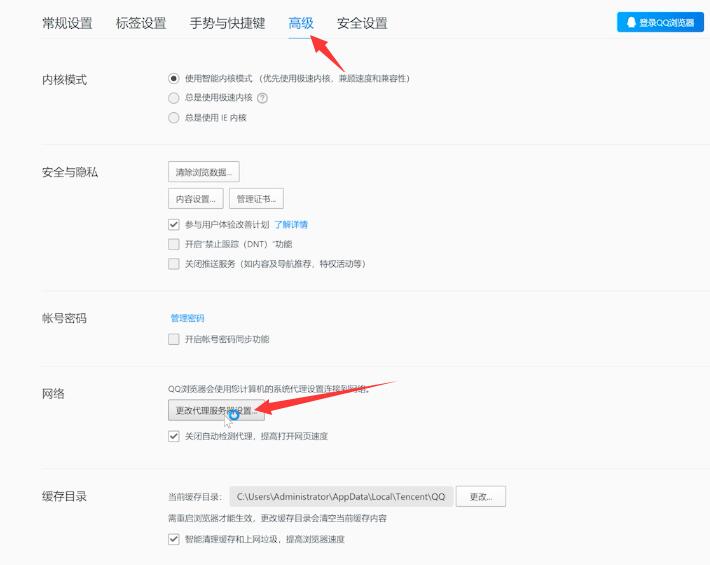Select 总是使用 IE 内核 radio option
The height and width of the screenshot is (565, 710).
coord(173,118)
